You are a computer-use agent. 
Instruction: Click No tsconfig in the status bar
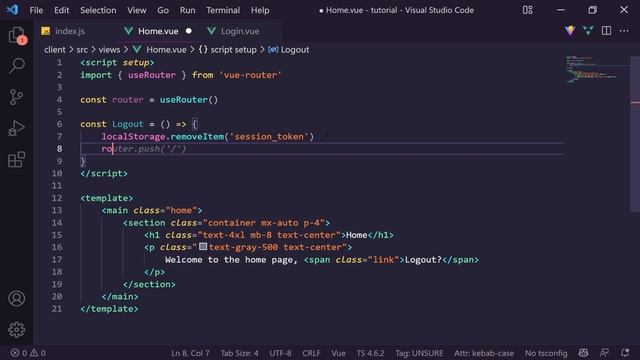coord(546,353)
